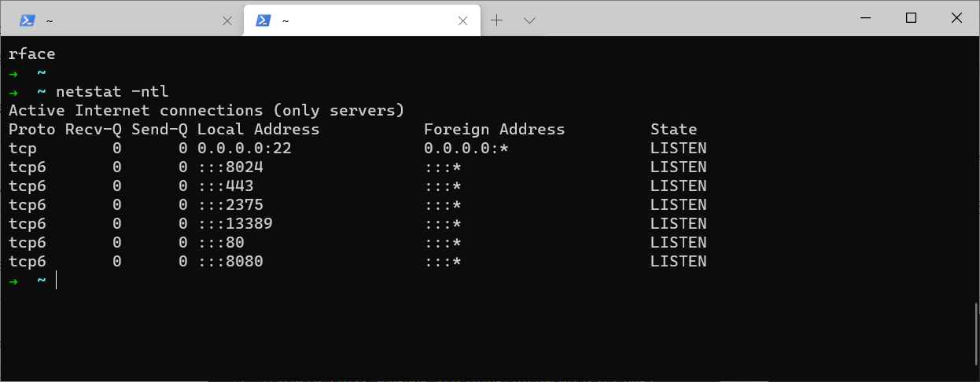Image resolution: width=980 pixels, height=382 pixels.
Task: Switch to the first terminal tab
Action: [x=118, y=21]
